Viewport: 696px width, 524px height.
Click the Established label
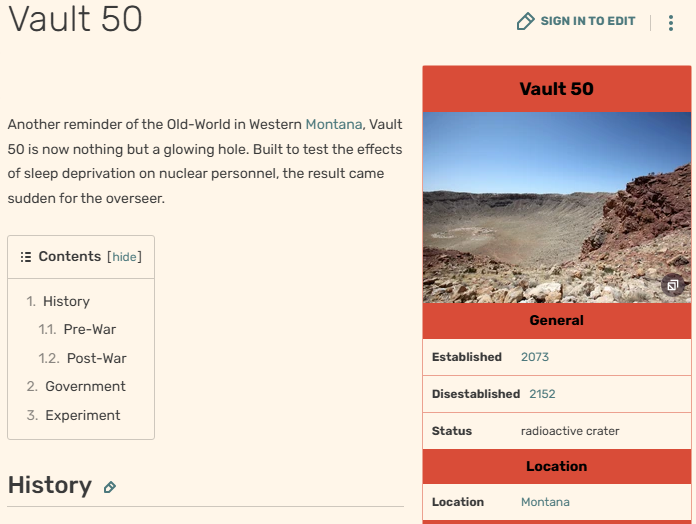point(467,357)
